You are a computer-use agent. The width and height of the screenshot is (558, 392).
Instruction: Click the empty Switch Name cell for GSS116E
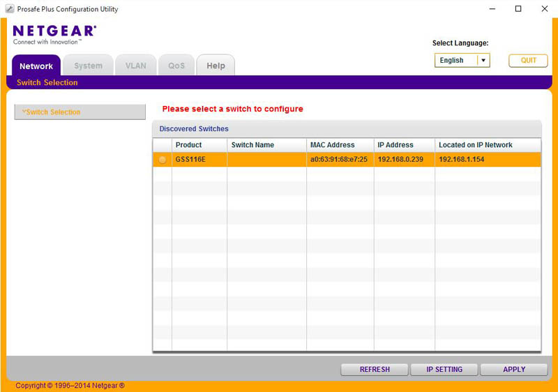click(x=266, y=159)
